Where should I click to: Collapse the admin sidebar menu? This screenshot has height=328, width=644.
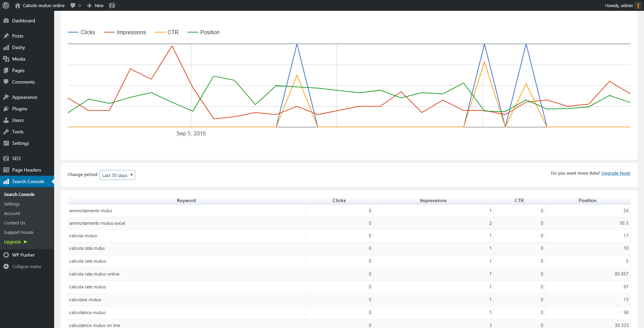[22, 266]
